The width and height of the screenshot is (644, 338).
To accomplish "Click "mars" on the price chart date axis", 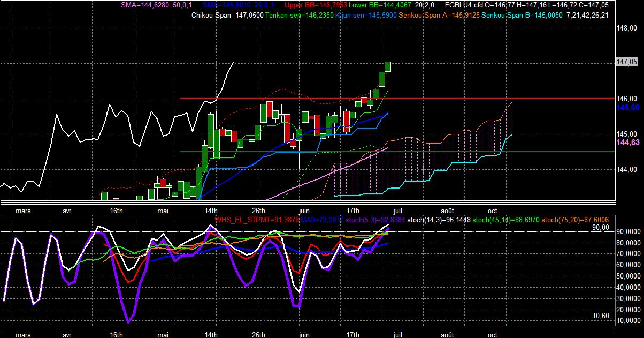I will (24, 210).
